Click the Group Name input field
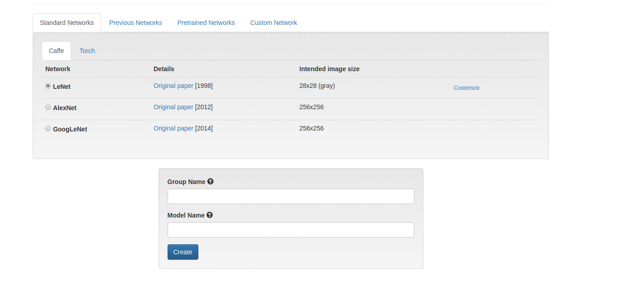The width and height of the screenshot is (644, 281). 291,196
